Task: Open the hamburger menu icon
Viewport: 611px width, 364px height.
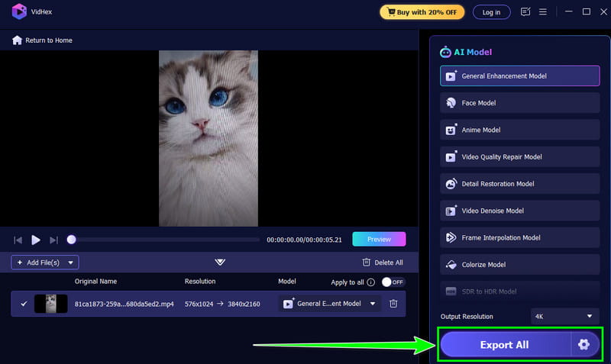Action: pos(543,12)
